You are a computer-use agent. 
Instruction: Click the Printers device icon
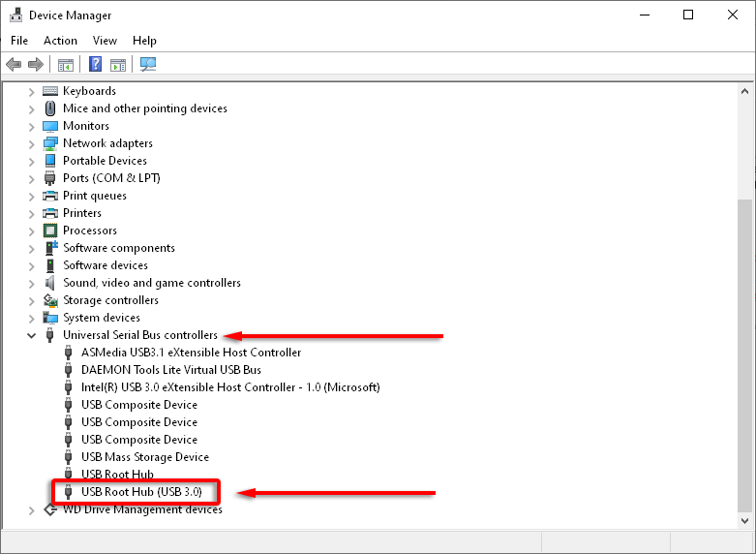[x=50, y=213]
